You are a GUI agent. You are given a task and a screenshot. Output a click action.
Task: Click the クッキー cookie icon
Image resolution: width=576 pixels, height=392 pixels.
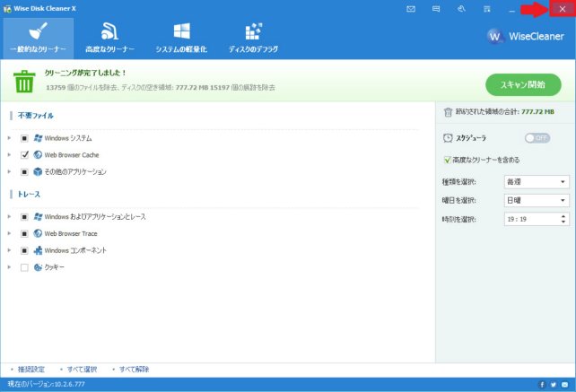[x=38, y=267]
